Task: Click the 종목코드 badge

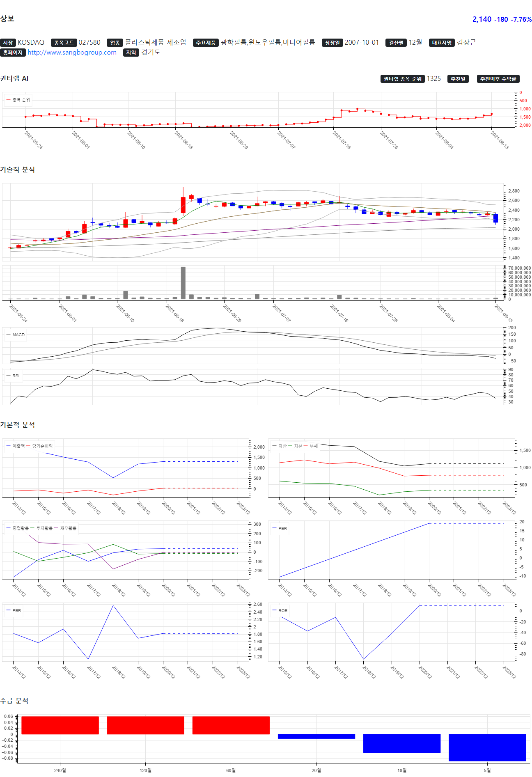Action: [64, 43]
